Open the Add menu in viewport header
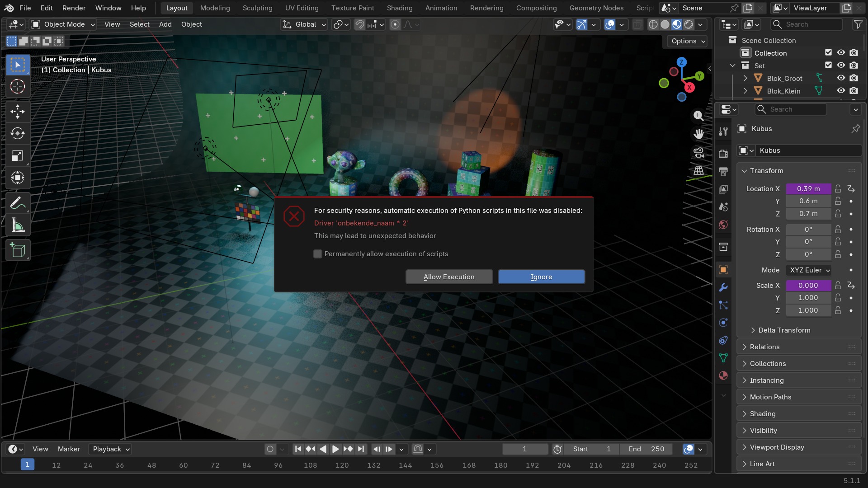 [165, 24]
